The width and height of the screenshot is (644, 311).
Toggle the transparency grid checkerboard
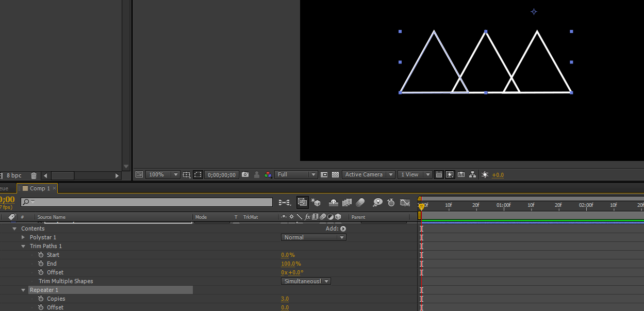click(x=336, y=175)
